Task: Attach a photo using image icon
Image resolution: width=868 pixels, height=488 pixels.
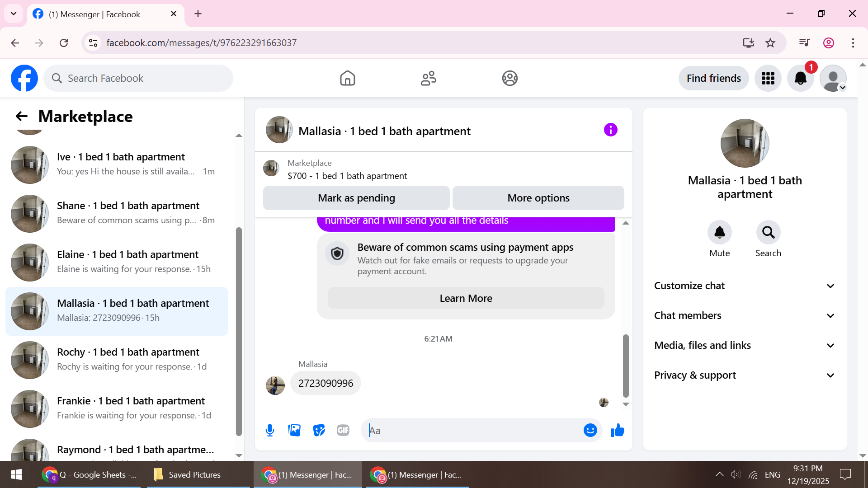Action: coord(294,430)
